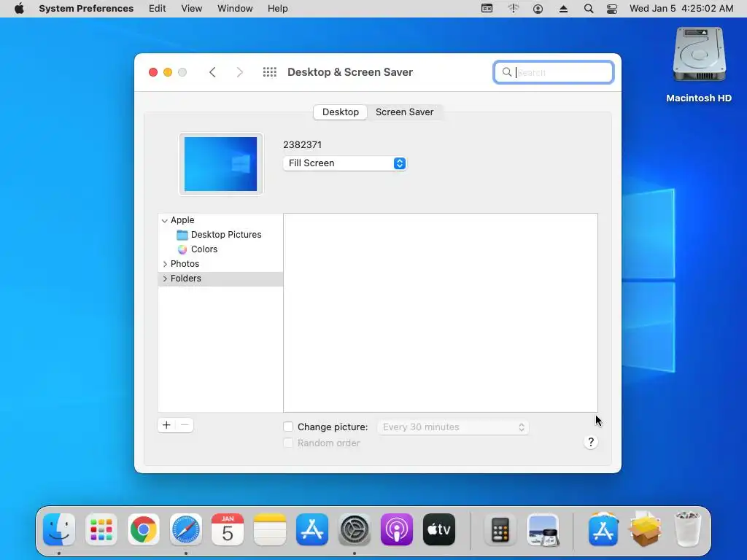Screen dimensions: 747x560
Task: Show all preferences grid icon
Action: tap(270, 72)
